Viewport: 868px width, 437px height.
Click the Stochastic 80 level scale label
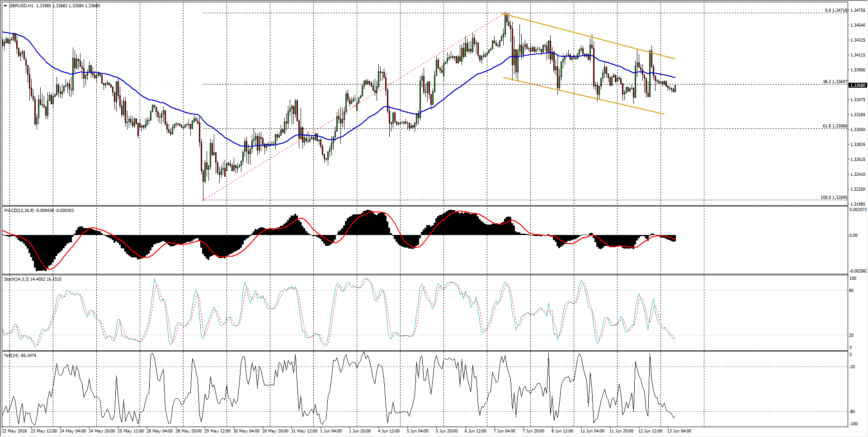pyautogui.click(x=852, y=291)
